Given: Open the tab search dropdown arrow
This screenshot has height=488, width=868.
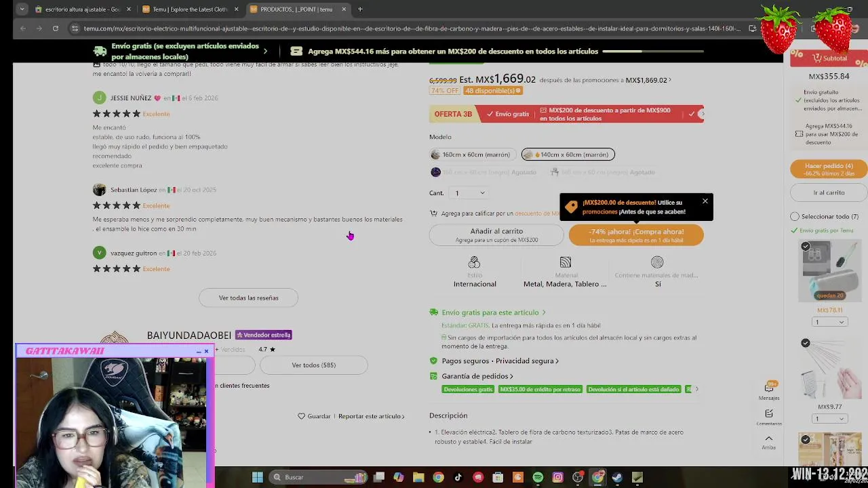Looking at the screenshot, I should pyautogui.click(x=22, y=9).
